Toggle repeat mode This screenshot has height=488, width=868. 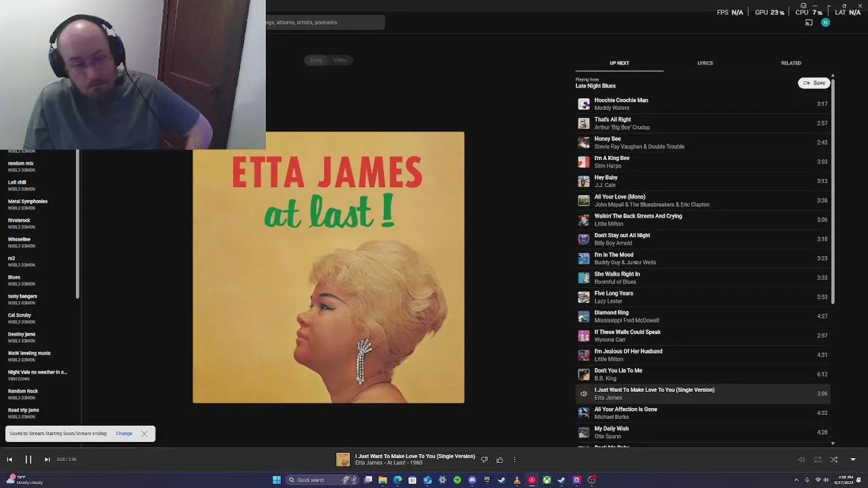pyautogui.click(x=818, y=460)
